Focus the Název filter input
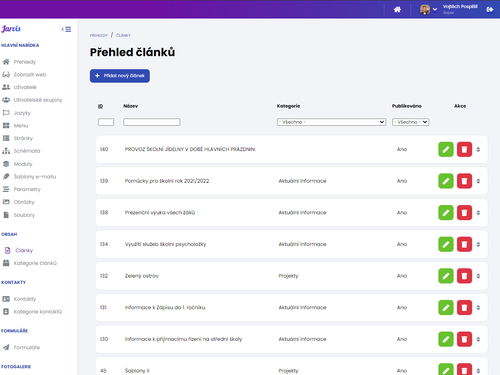The width and height of the screenshot is (500, 375). 152,122
